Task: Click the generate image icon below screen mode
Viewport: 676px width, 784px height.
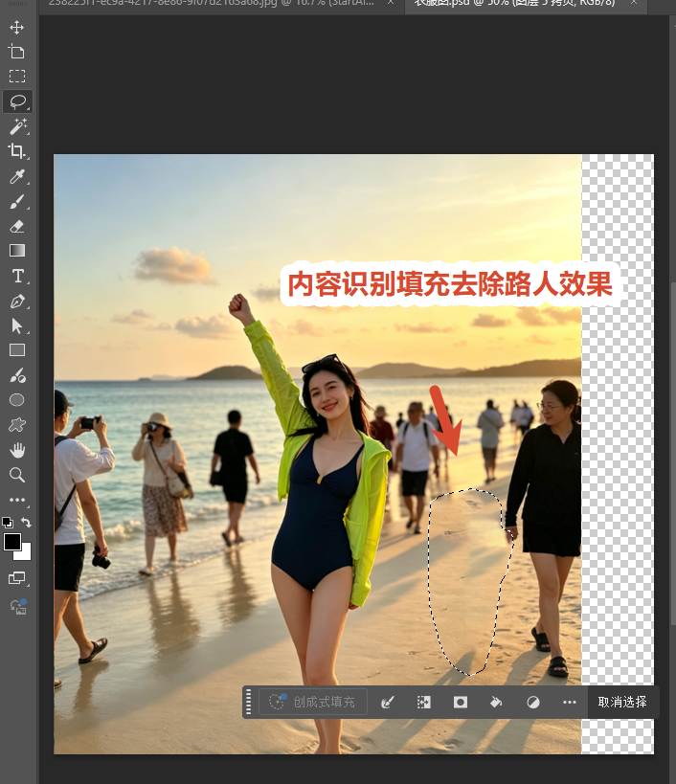Action: point(18,606)
